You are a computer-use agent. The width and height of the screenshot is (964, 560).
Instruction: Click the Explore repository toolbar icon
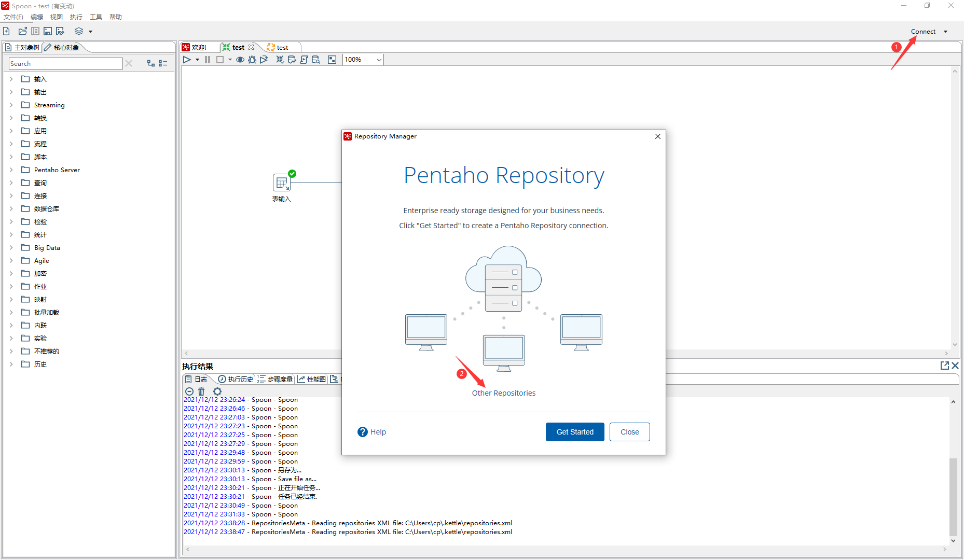pyautogui.click(x=35, y=31)
